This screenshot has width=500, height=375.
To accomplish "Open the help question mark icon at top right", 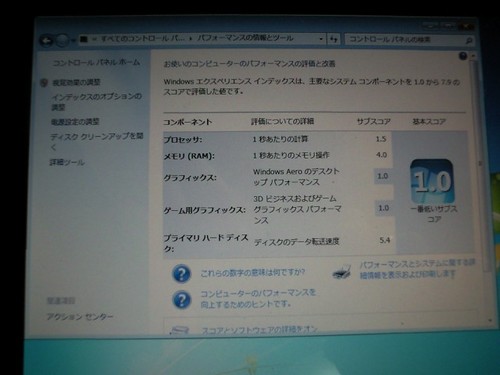I will click(x=463, y=56).
